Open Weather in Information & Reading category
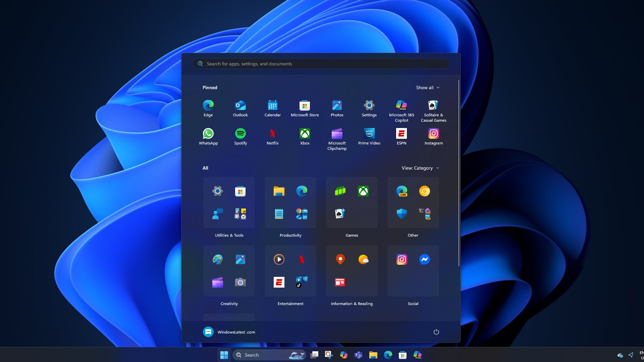 pos(363,259)
